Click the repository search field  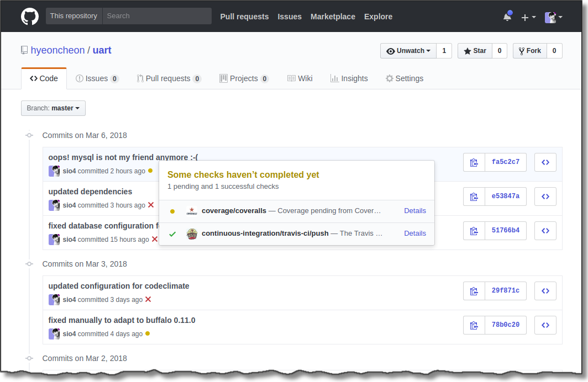coord(157,16)
